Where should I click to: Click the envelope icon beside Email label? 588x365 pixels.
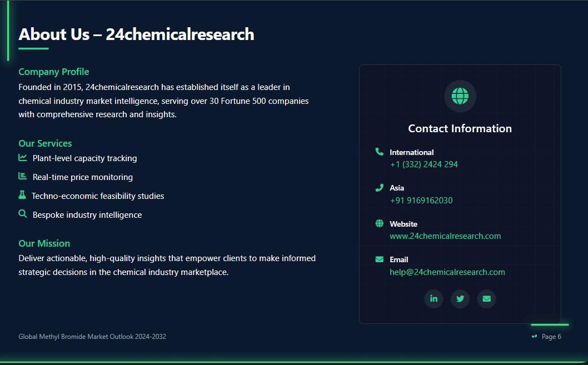coord(380,259)
